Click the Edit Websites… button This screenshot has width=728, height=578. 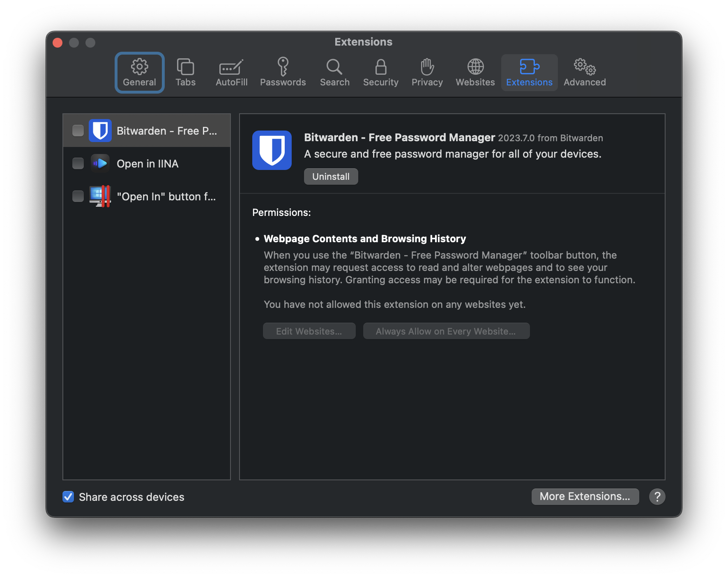coord(309,331)
